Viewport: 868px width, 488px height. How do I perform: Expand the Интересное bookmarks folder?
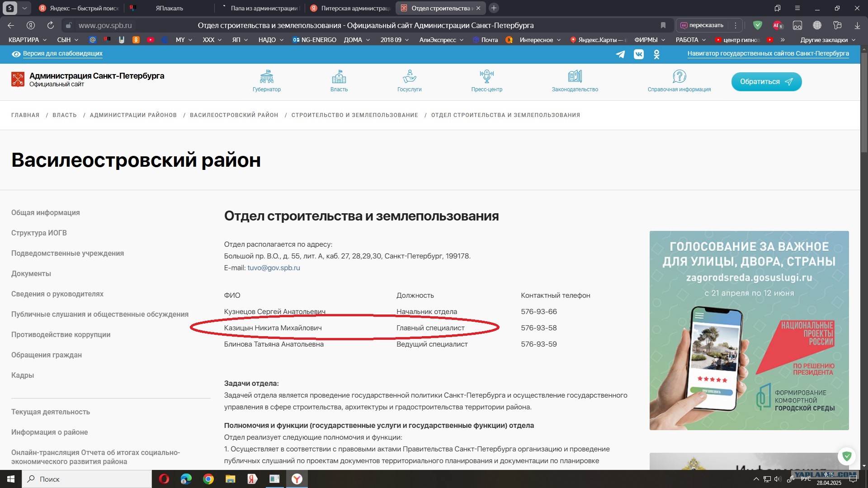540,40
